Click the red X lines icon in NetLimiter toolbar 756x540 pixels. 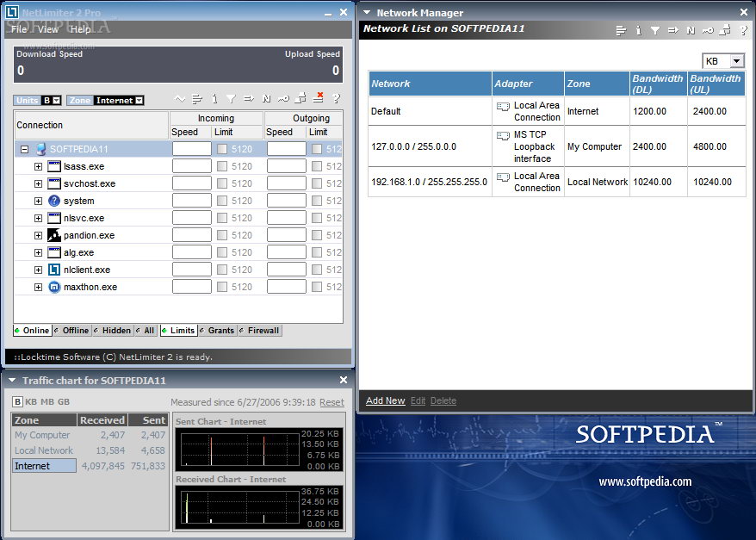click(319, 98)
